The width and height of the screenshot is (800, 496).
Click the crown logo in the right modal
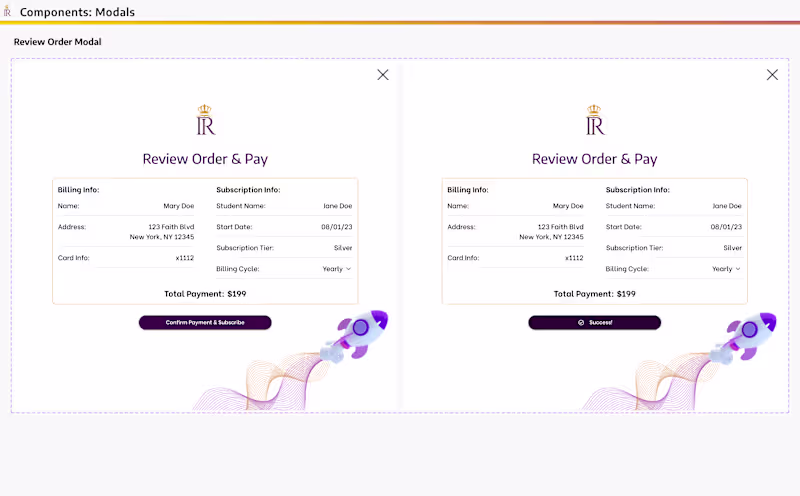tap(595, 119)
